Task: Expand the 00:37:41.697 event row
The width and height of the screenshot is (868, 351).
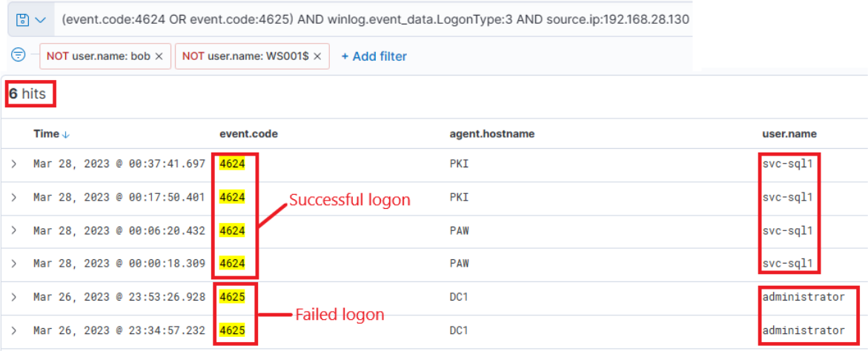Action: click(x=13, y=164)
